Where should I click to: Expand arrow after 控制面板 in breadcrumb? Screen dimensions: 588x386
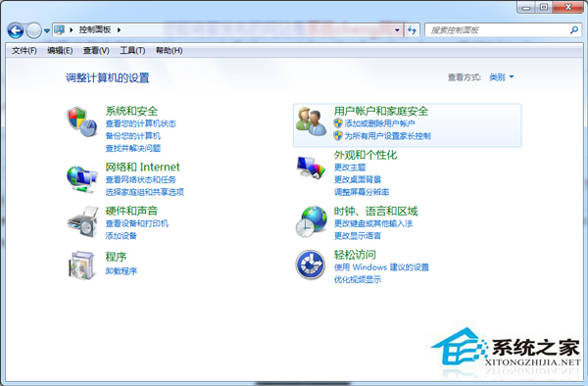119,30
